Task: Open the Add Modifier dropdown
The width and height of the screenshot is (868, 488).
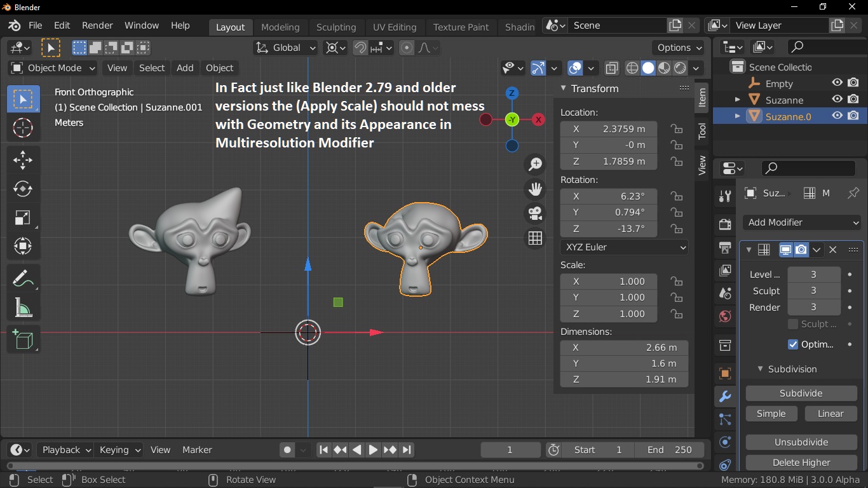Action: point(801,222)
